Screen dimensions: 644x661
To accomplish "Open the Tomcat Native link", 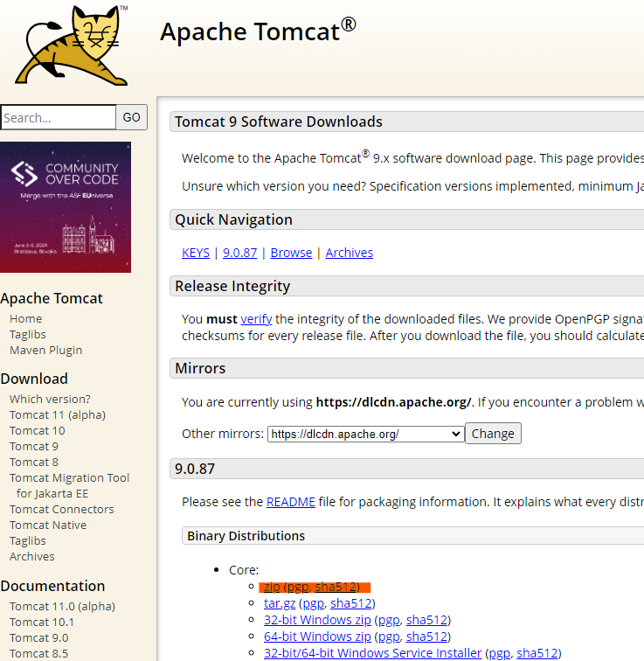I will pyautogui.click(x=48, y=525).
